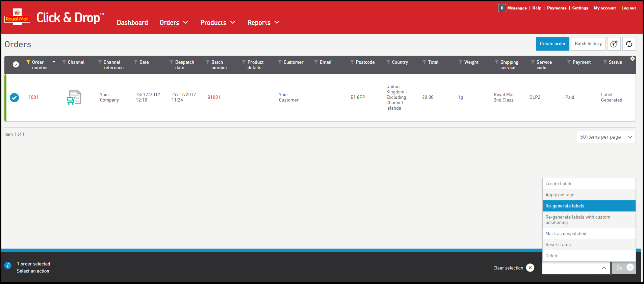Click the Order number filter icon

(28, 62)
